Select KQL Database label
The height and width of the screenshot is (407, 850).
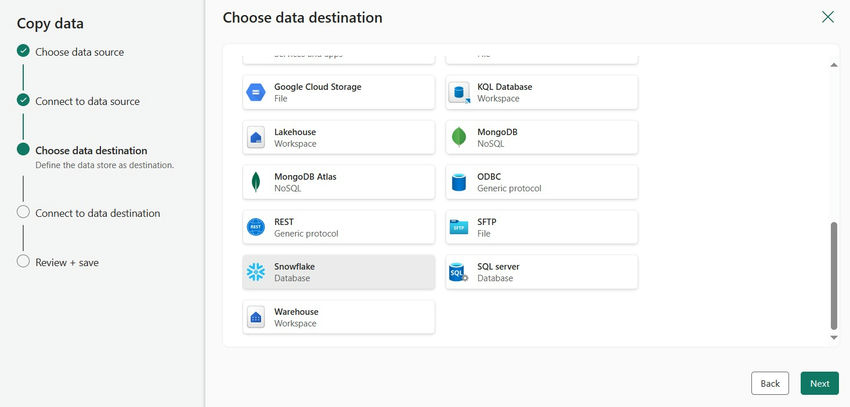[505, 87]
